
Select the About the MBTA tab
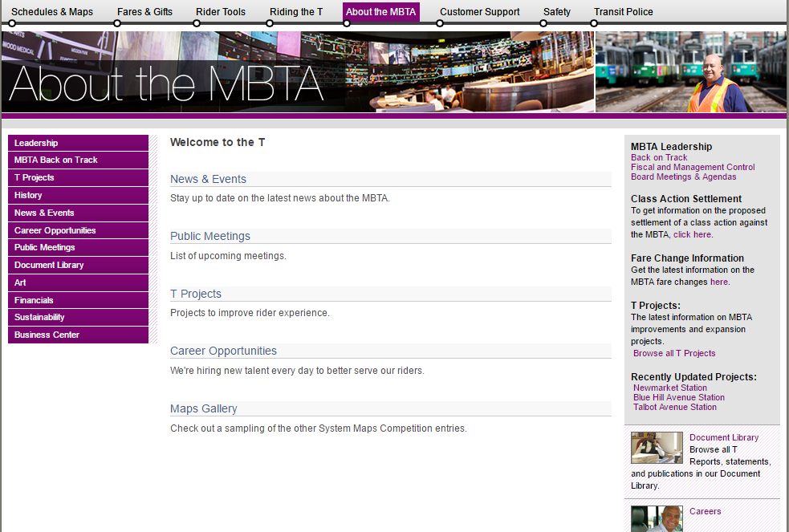click(381, 12)
